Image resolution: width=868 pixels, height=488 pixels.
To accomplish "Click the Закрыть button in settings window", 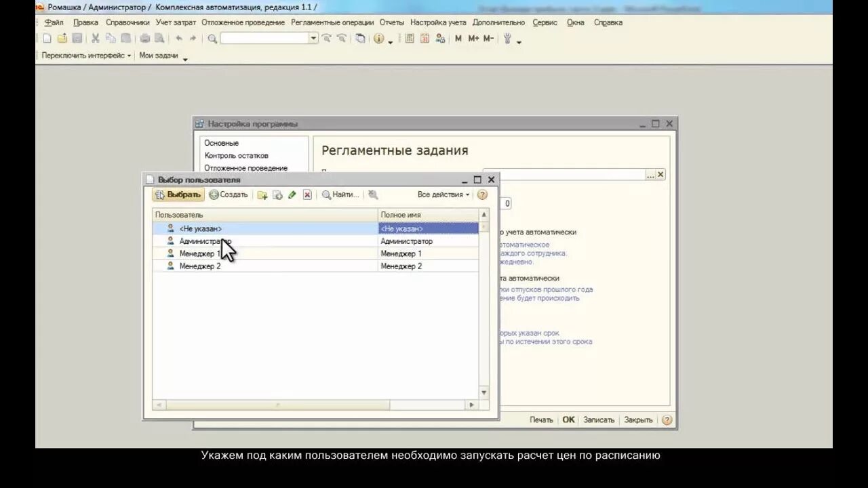I will tap(638, 420).
